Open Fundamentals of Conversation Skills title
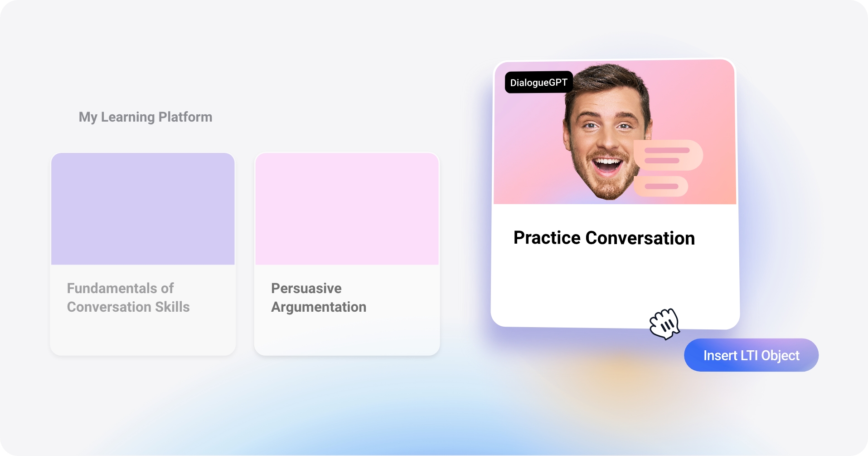Screen dimensions: 868x456 128,298
